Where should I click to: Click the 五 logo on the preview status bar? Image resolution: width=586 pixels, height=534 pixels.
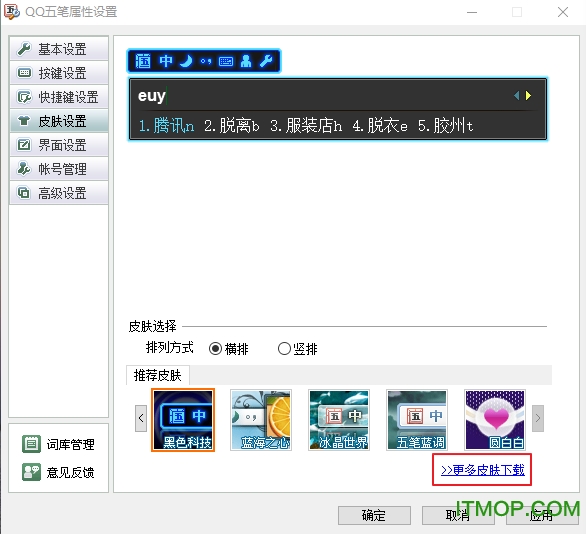(142, 61)
